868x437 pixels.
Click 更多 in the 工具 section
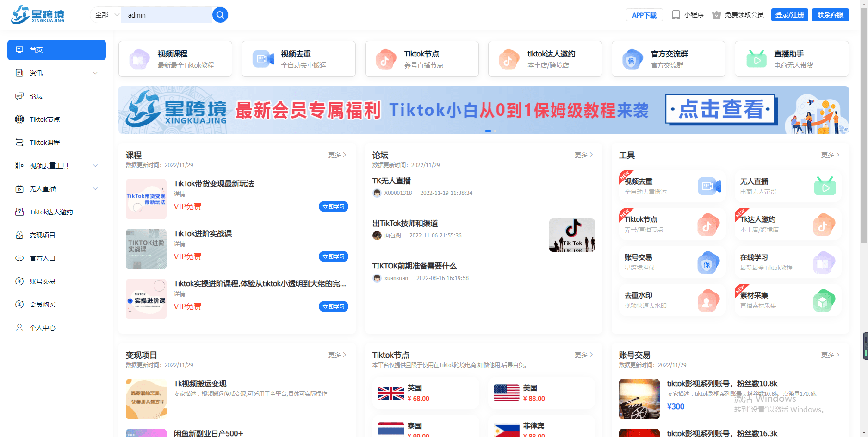831,155
